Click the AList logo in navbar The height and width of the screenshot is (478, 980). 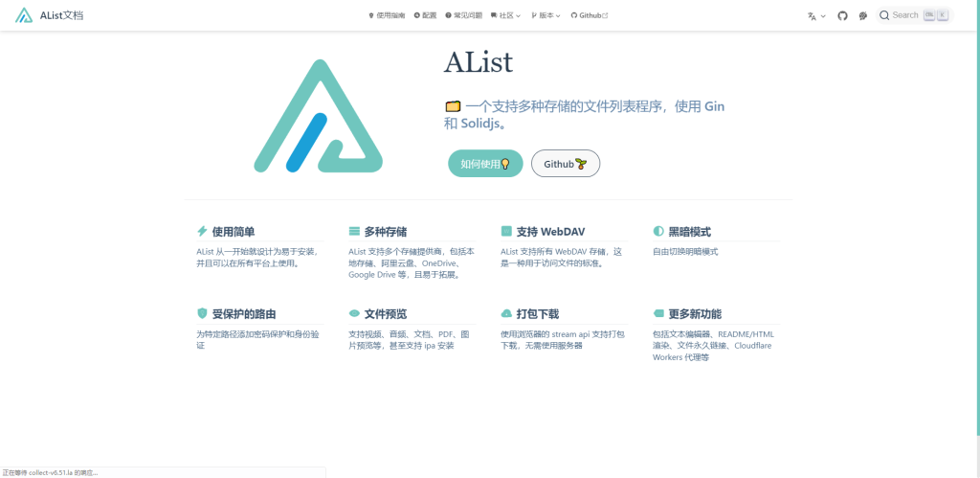point(24,15)
